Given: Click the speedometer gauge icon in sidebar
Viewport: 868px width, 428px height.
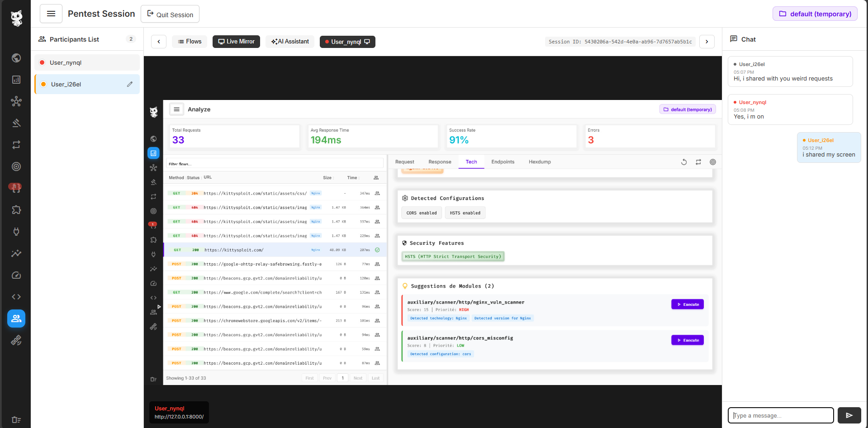Looking at the screenshot, I should pyautogui.click(x=16, y=275).
